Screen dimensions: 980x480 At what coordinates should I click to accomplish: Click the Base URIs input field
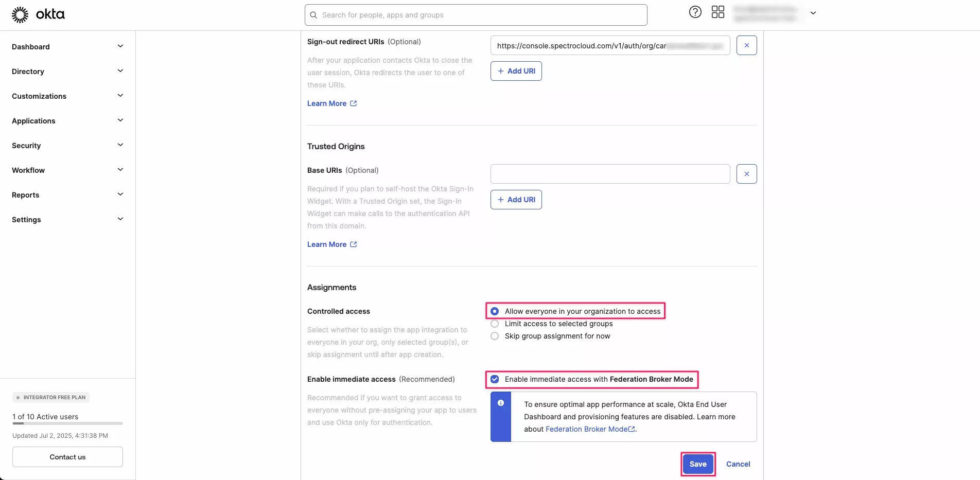(609, 174)
